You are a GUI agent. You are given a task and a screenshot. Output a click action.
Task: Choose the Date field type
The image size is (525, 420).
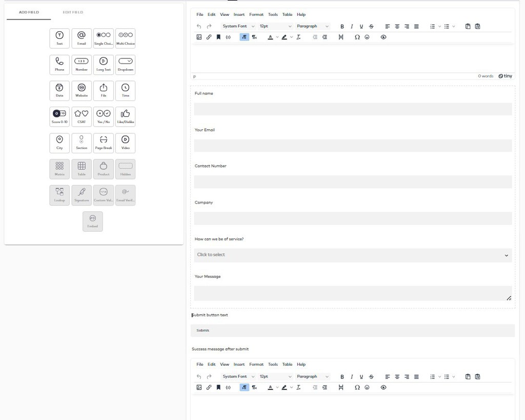(x=59, y=90)
